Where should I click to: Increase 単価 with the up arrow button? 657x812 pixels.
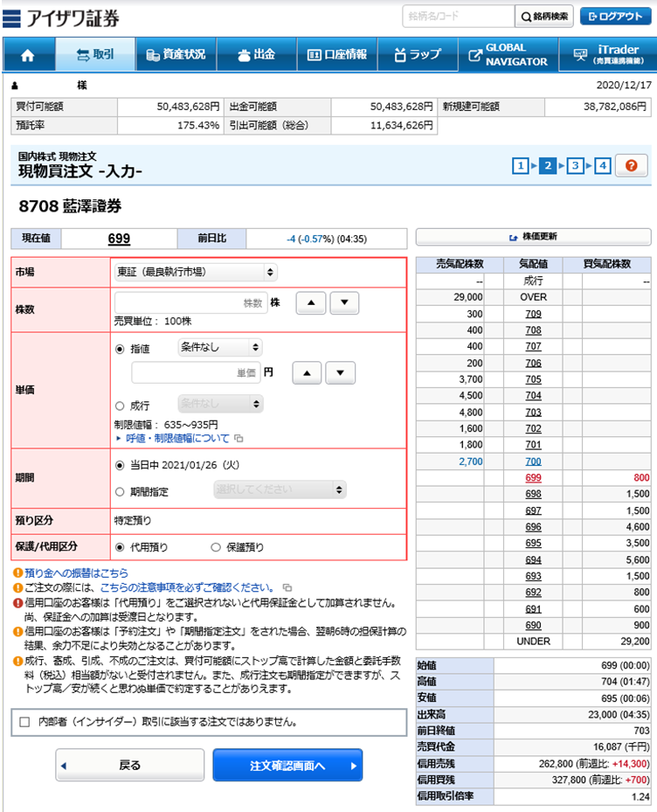(307, 373)
